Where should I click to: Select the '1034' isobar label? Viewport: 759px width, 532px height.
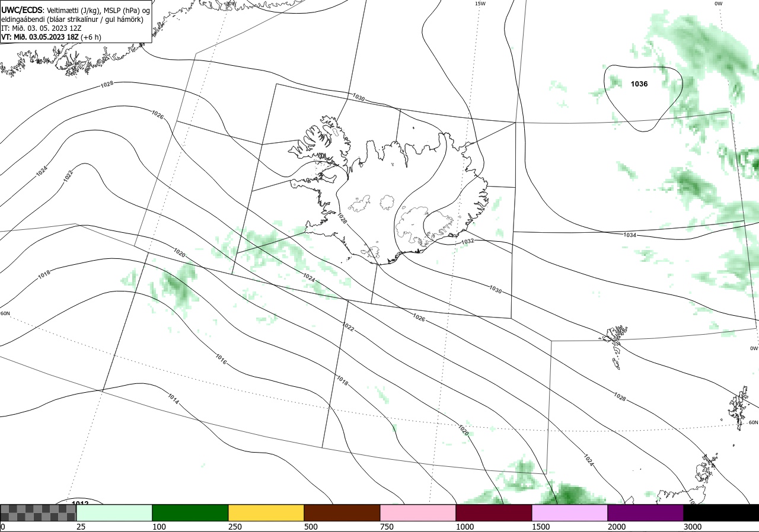(x=630, y=235)
